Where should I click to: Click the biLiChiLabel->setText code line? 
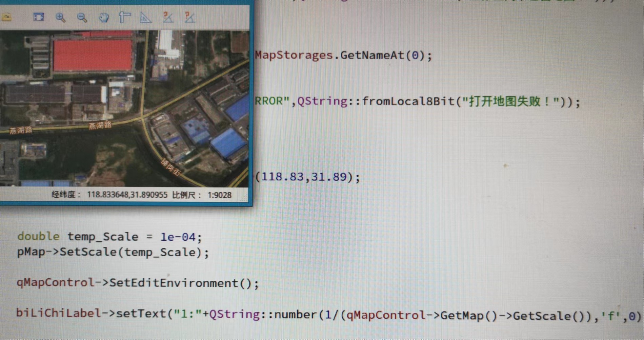pos(329,315)
